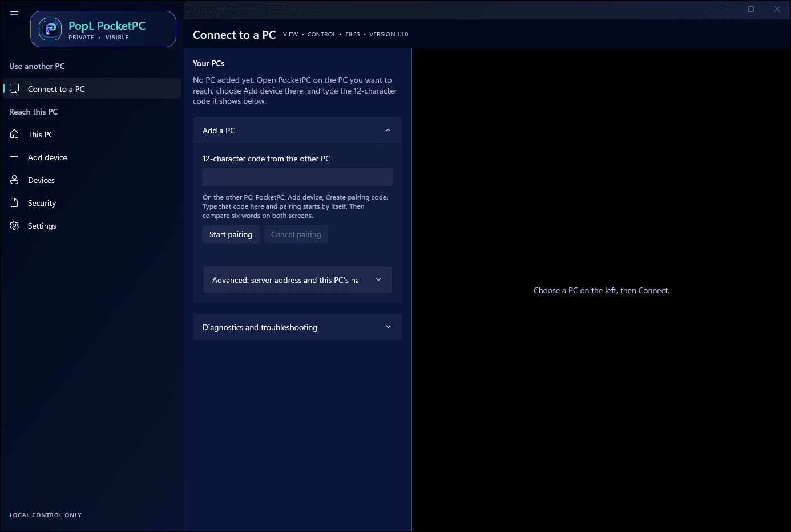Click the Your PCs heading
The image size is (791, 532).
coord(209,63)
